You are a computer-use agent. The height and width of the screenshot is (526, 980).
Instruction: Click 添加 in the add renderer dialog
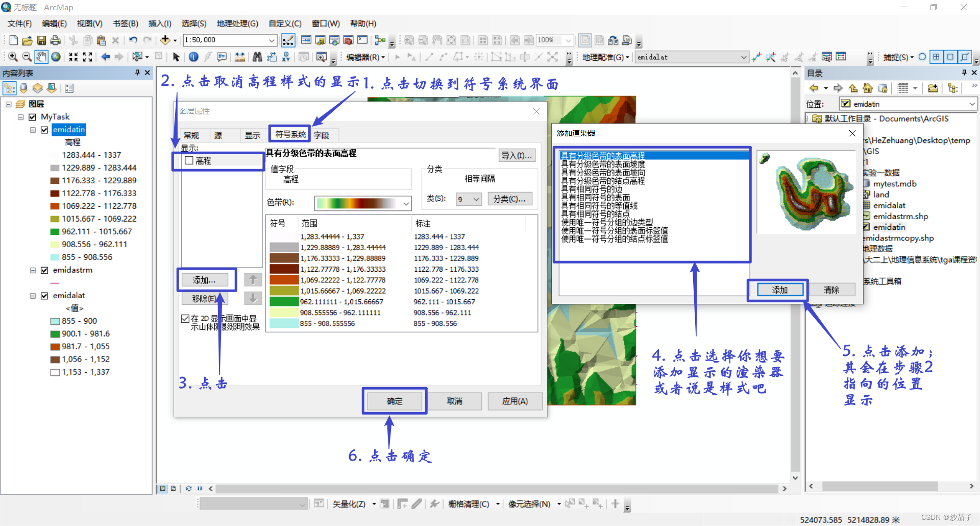[779, 290]
